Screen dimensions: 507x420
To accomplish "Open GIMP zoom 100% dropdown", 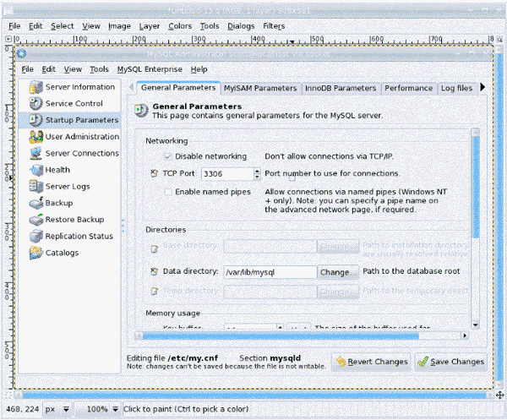I will click(98, 409).
